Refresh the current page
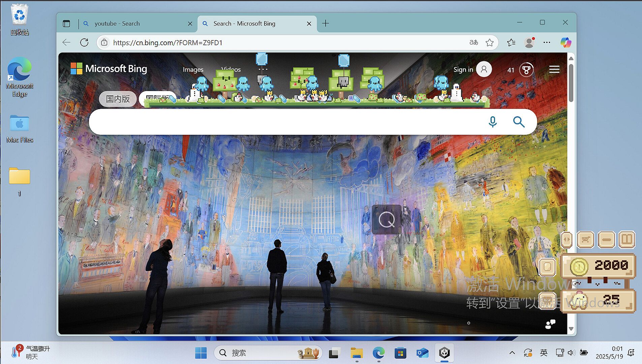This screenshot has width=642, height=364. pos(84,42)
